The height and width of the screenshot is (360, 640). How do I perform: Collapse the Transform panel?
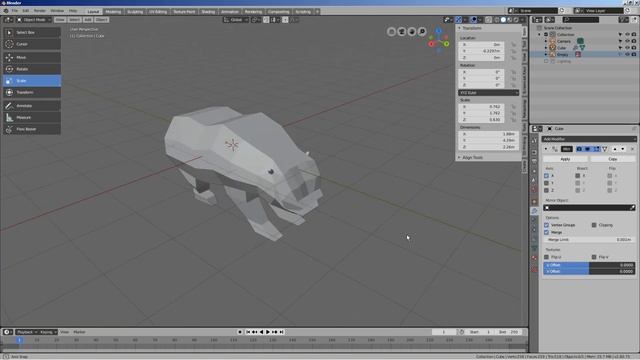click(460, 28)
